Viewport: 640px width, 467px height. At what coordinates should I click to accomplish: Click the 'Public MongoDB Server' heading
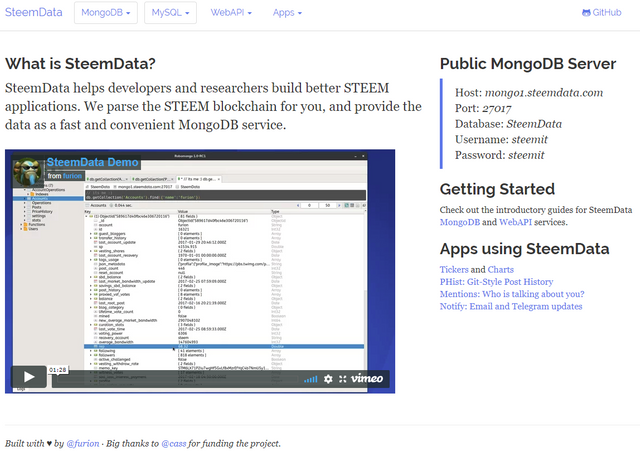(x=528, y=64)
